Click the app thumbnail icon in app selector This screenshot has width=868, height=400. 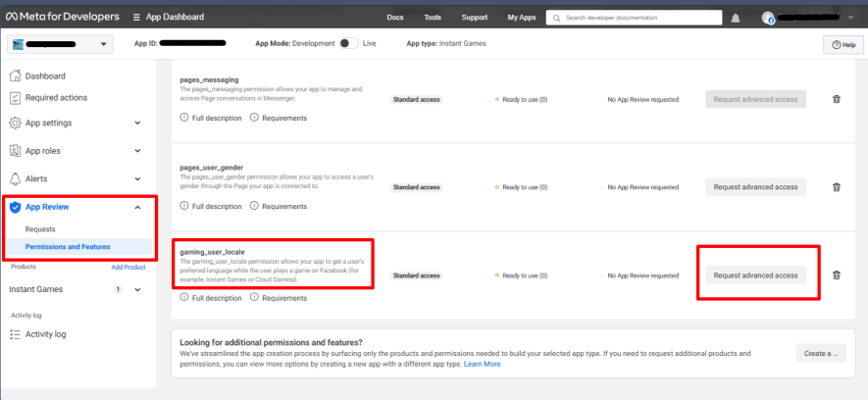tap(19, 44)
